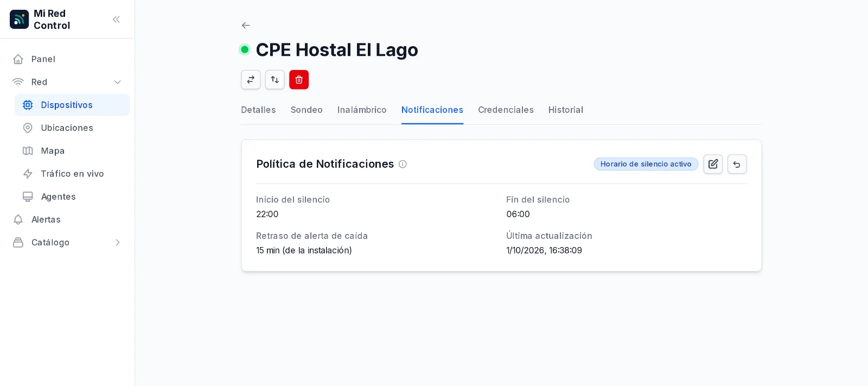The width and height of the screenshot is (868, 386).
Task: Click the Mapa map icon
Action: (28, 151)
